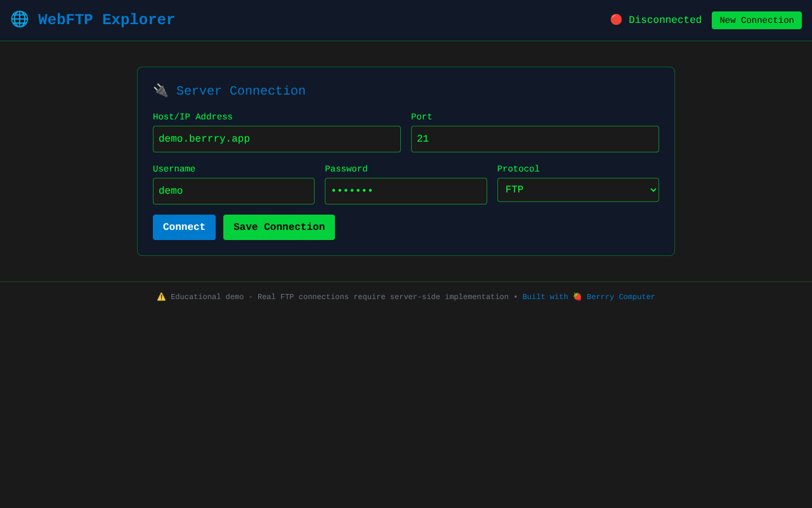Click the Username field showing demo

click(233, 190)
